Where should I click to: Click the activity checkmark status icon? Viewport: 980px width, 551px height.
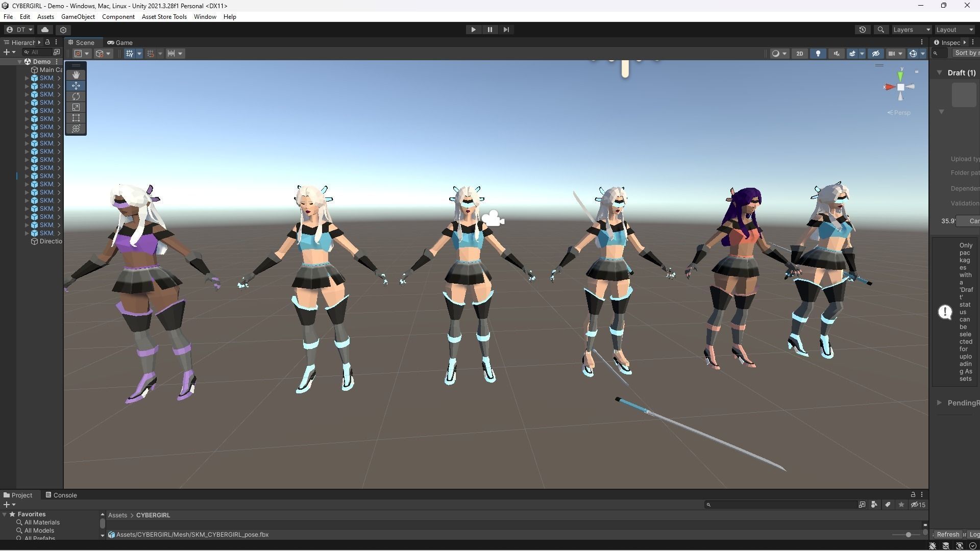point(973,546)
